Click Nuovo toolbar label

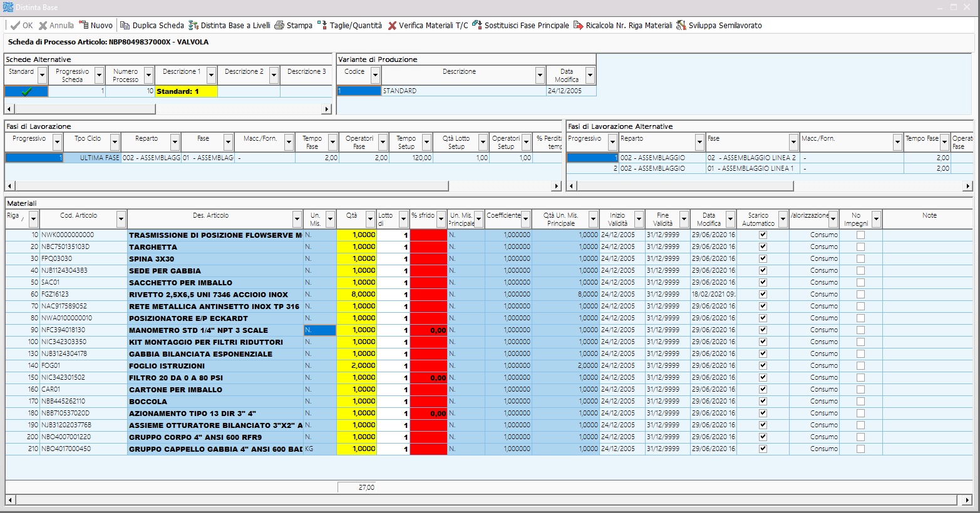[x=101, y=26]
